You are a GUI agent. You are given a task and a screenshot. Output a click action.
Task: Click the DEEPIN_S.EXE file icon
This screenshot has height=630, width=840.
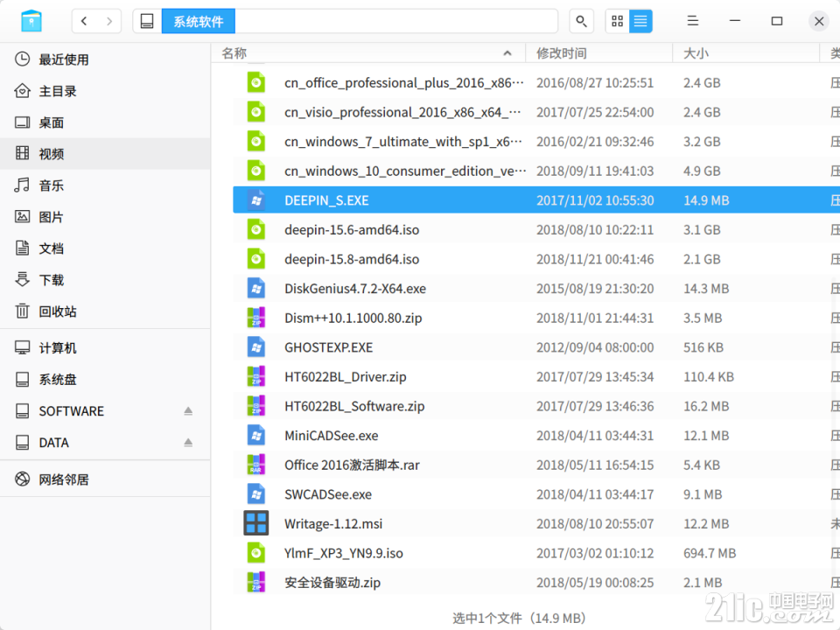tap(256, 200)
